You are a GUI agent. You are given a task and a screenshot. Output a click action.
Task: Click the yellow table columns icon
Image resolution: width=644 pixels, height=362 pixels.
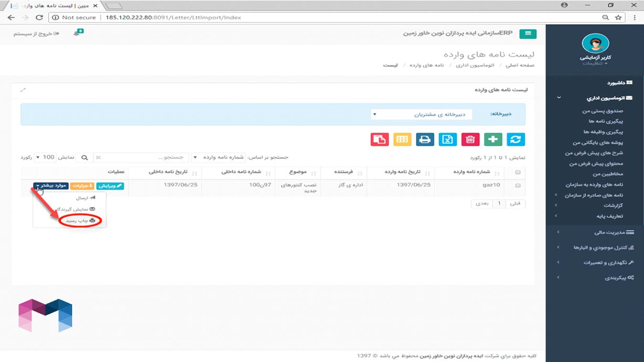pos(403,140)
